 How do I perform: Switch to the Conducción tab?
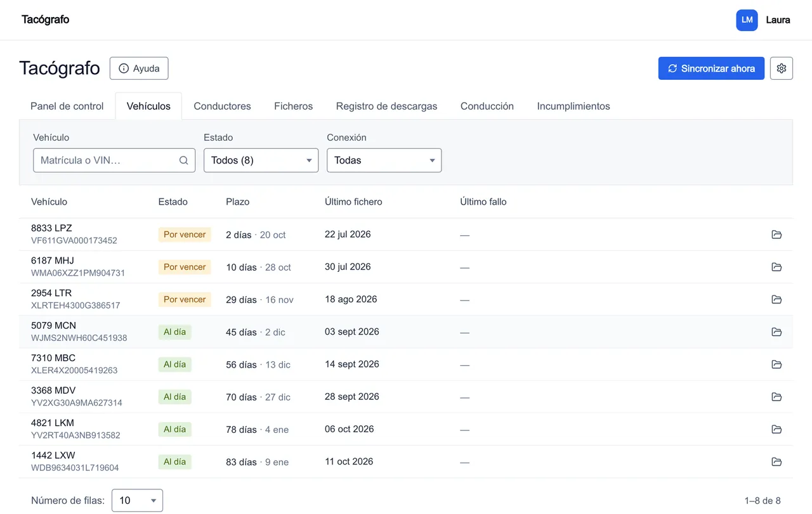[x=487, y=106]
